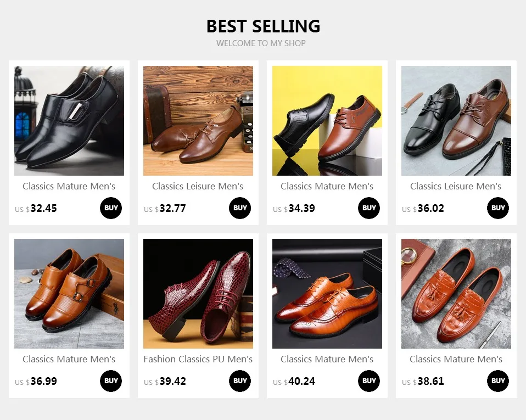
Task: Click 'Classics Leisure Men's' title above $36.02
Action: pyautogui.click(x=456, y=186)
